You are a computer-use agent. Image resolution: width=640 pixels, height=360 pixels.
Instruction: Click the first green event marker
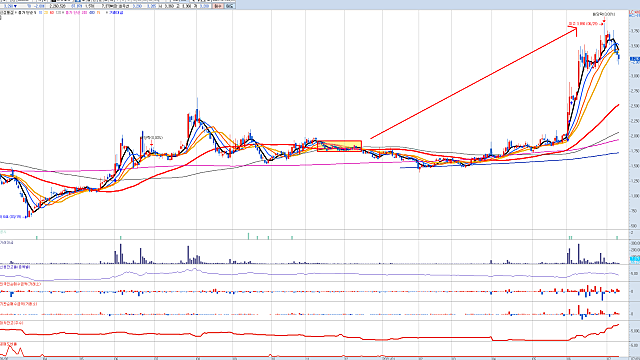[37, 237]
